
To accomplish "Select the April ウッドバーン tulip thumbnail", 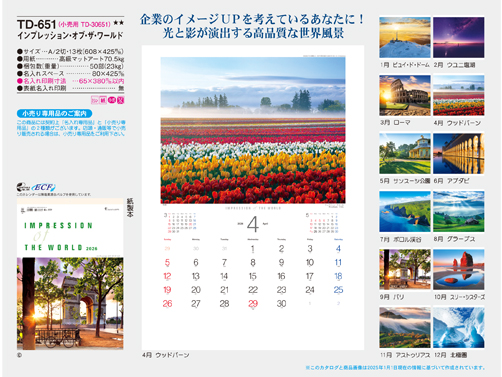I will pyautogui.click(x=459, y=95).
